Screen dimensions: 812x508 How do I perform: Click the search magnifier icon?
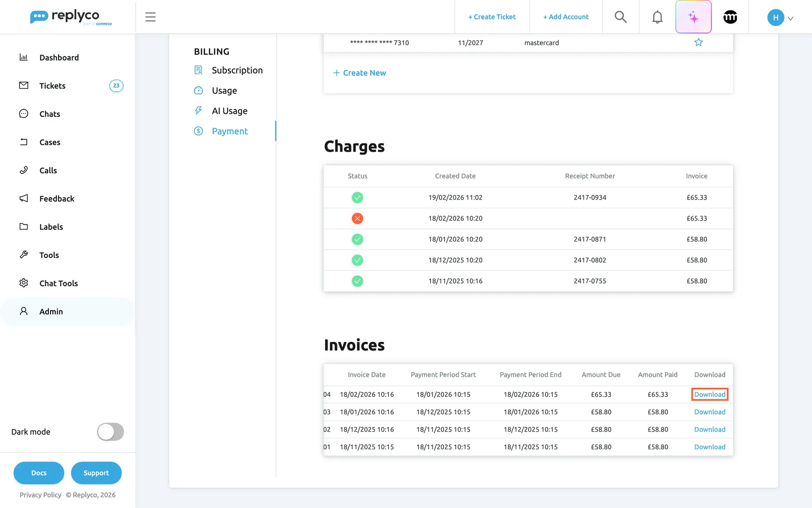tap(621, 17)
